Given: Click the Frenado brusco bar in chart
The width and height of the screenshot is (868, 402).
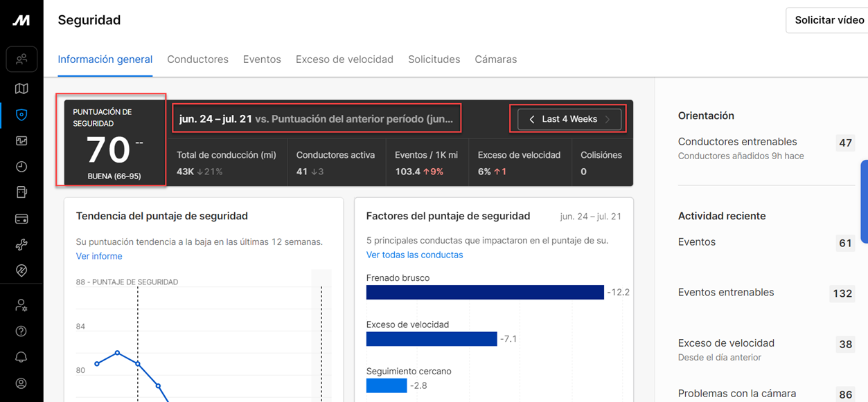Looking at the screenshot, I should [x=485, y=293].
